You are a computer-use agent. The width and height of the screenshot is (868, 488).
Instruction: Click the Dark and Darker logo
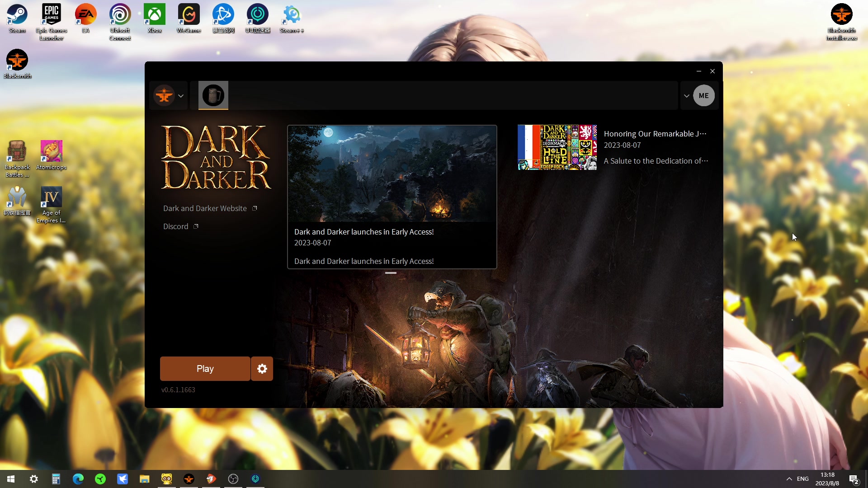point(216,157)
